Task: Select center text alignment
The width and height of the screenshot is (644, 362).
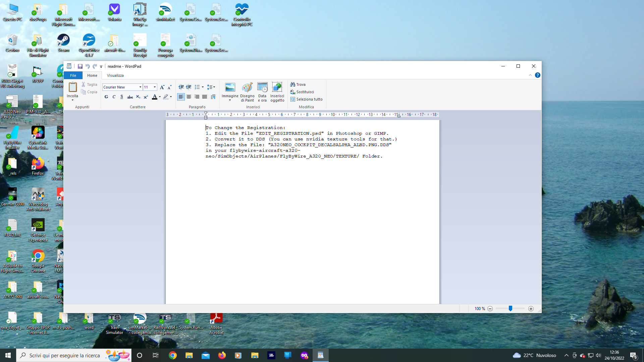Action: [x=189, y=97]
